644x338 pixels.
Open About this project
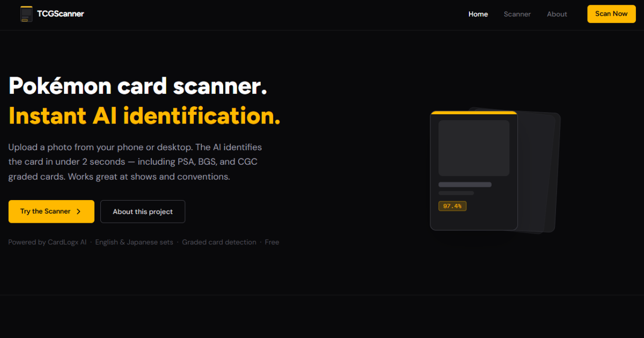(x=143, y=211)
